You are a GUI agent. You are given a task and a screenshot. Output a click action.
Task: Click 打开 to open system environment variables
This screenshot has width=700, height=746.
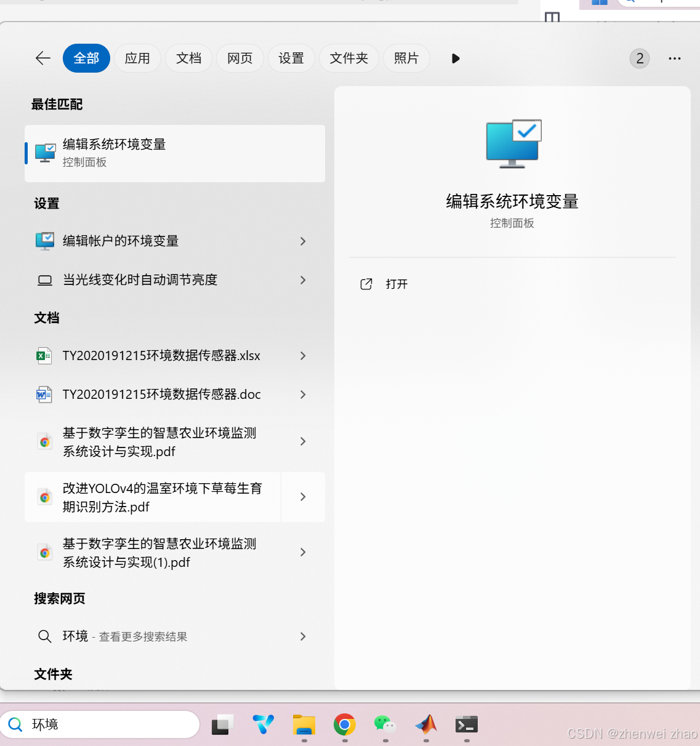point(396,284)
